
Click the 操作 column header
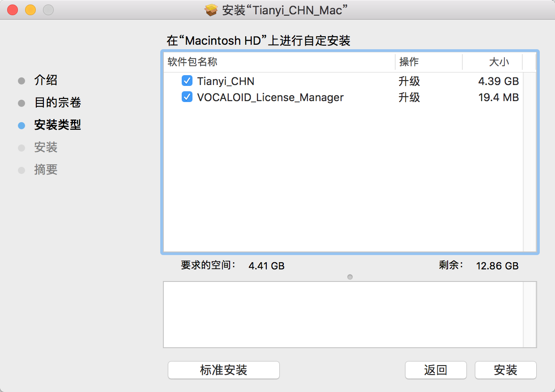pyautogui.click(x=409, y=62)
